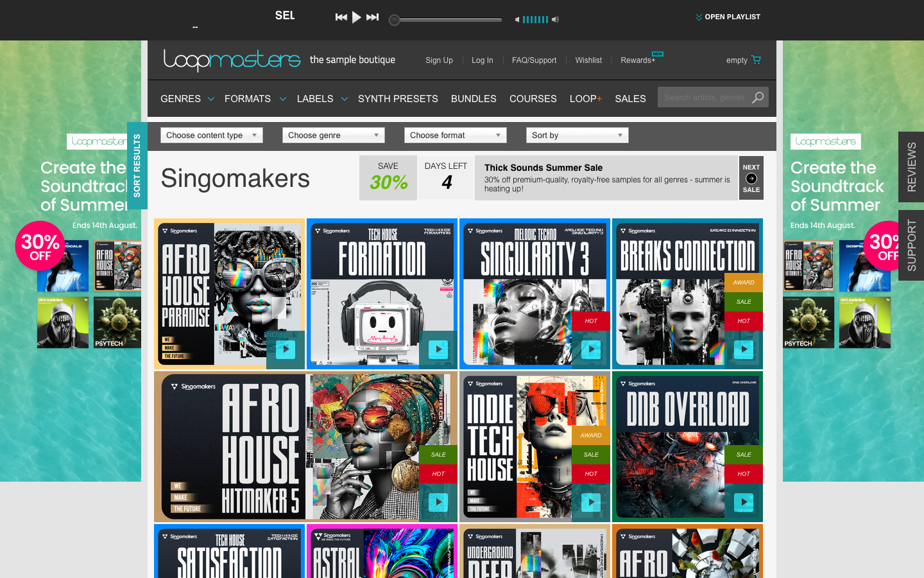The image size is (924, 578).
Task: Open the SUPPORT side tab
Action: (x=911, y=245)
